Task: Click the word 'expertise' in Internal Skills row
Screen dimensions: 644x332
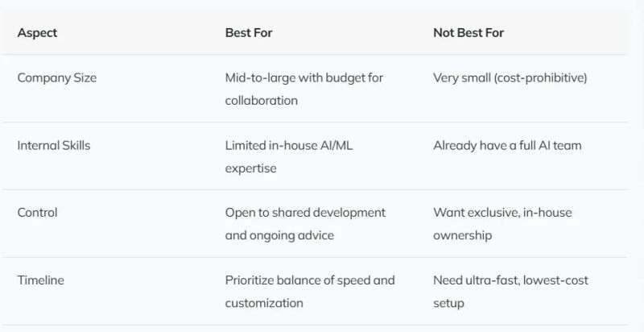Action: click(x=252, y=168)
